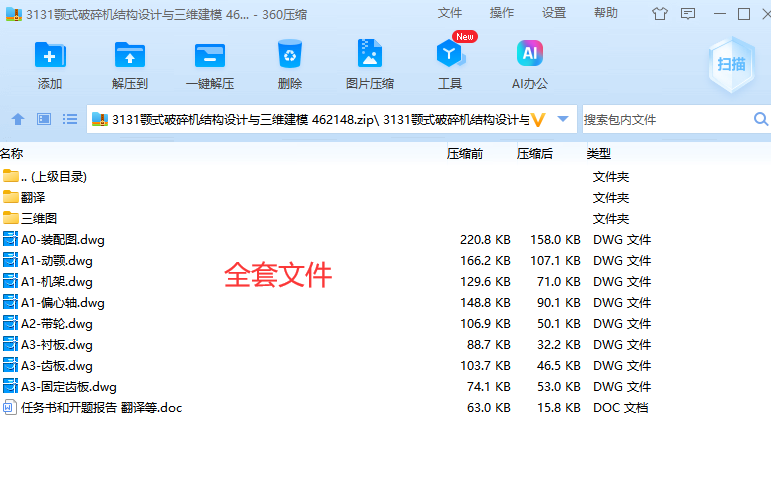Open the 操作 menu
This screenshot has width=771, height=493.
coord(502,13)
